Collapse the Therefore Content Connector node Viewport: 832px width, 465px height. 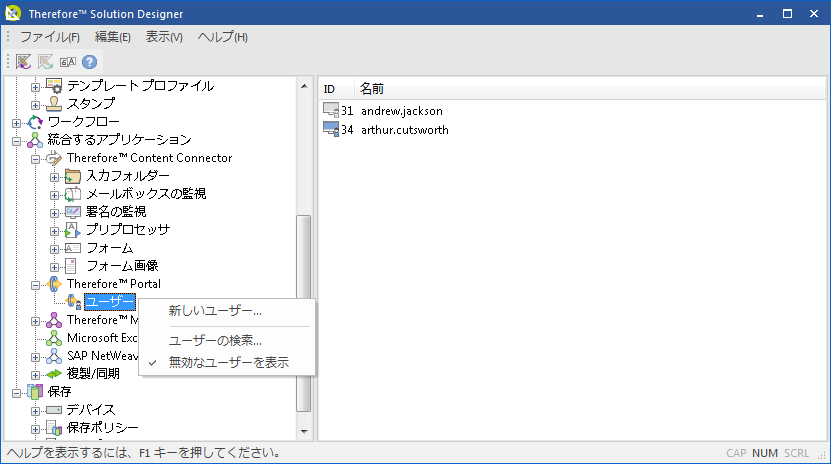pos(35,159)
